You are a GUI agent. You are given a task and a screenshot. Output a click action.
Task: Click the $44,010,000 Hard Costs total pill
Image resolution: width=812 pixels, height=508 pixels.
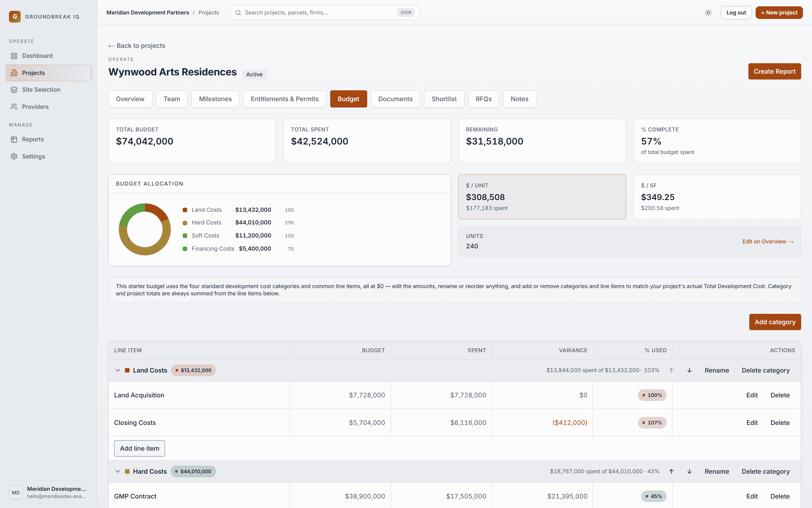193,471
